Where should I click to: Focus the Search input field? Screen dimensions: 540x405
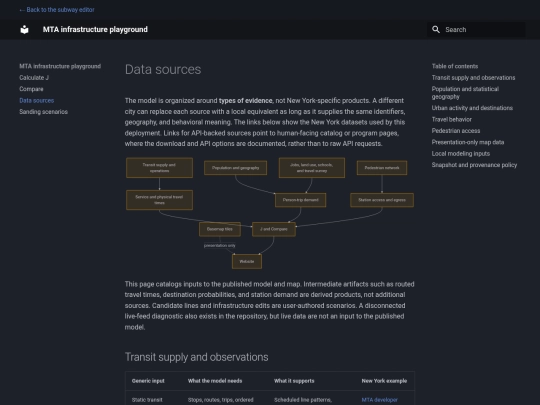[476, 30]
